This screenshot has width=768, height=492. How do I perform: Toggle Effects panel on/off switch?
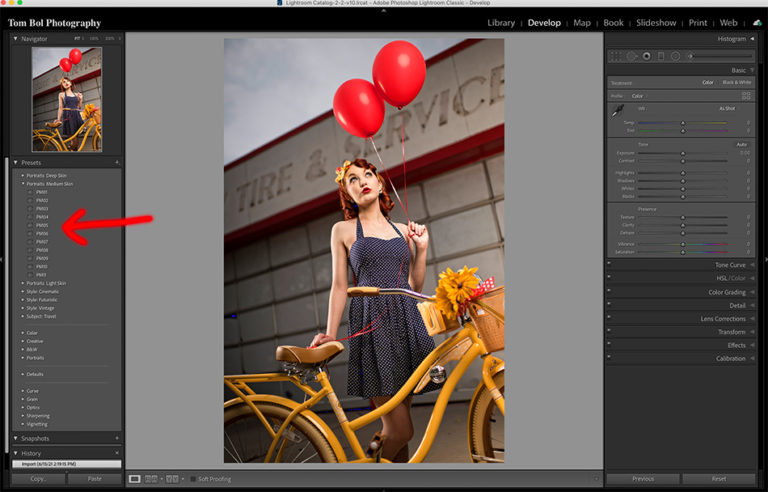tap(609, 344)
